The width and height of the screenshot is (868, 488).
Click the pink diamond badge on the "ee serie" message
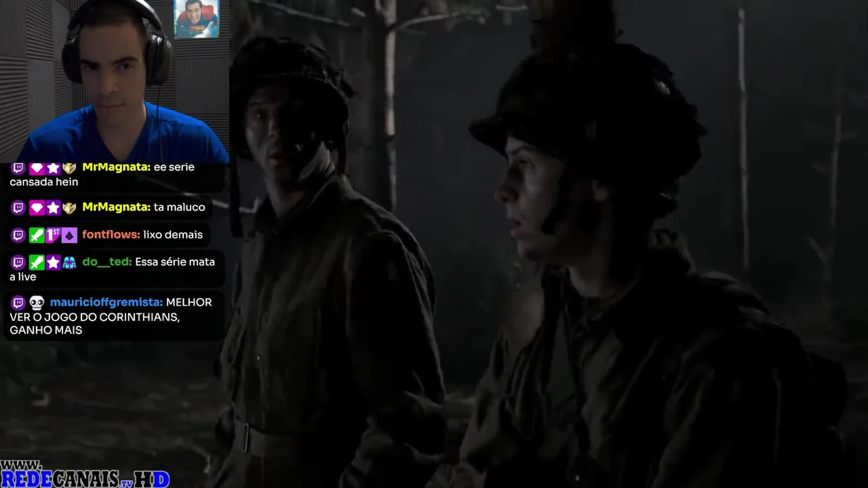tap(37, 167)
